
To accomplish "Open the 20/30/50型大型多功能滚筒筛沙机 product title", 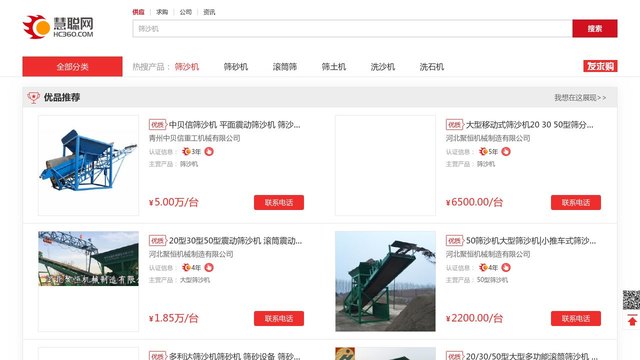I will click(531, 356).
